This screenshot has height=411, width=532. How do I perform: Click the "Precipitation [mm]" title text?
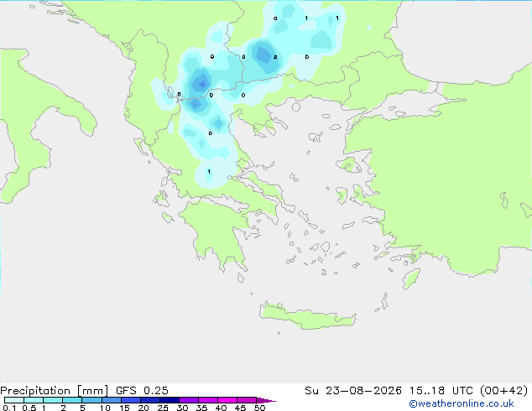coord(55,391)
